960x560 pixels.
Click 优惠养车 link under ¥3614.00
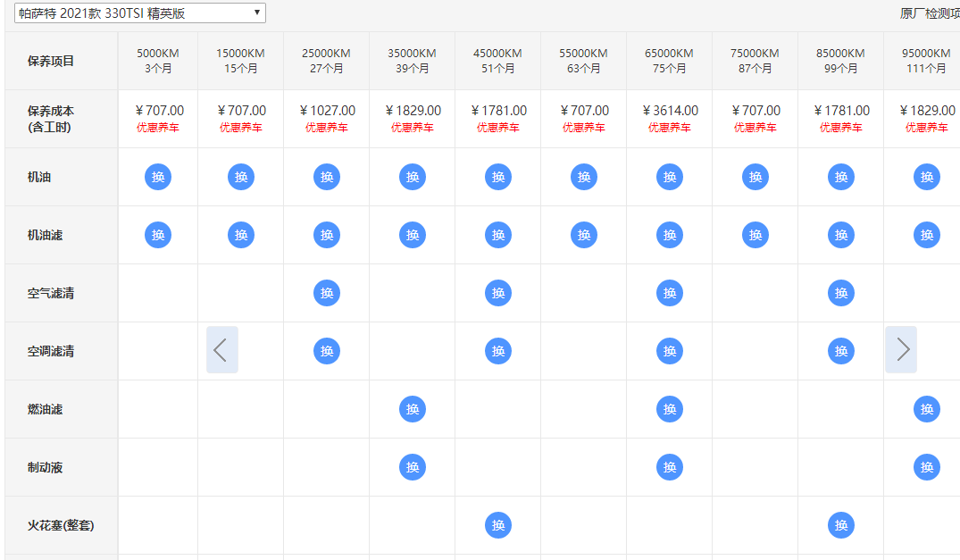670,128
